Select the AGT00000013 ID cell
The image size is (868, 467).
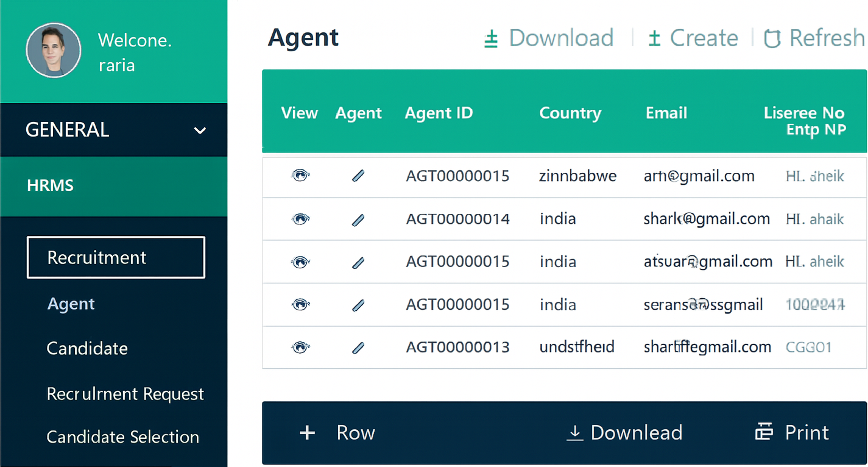458,348
